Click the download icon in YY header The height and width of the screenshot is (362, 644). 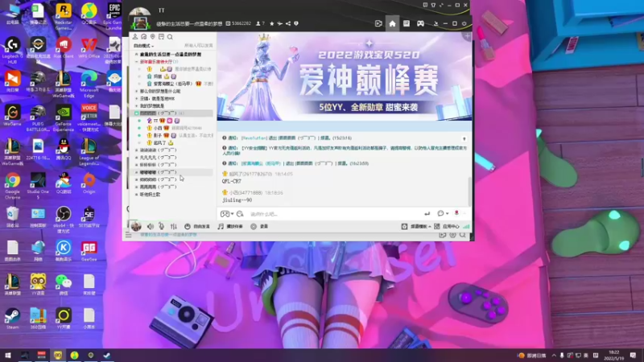436,24
